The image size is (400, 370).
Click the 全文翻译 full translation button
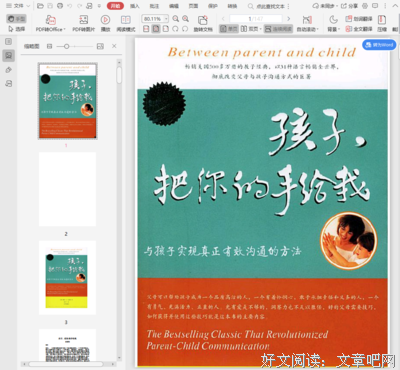pyautogui.click(x=359, y=29)
